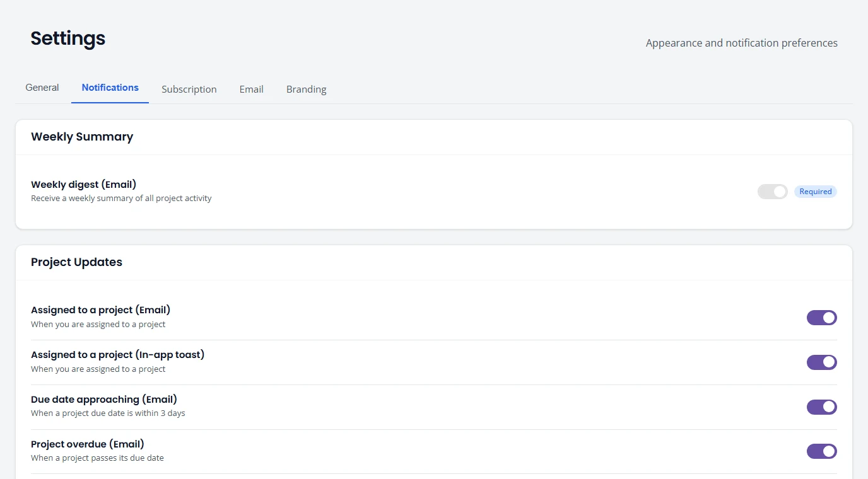Turn off Assigned to a project (In-app toast)
The image size is (868, 479).
pos(822,362)
